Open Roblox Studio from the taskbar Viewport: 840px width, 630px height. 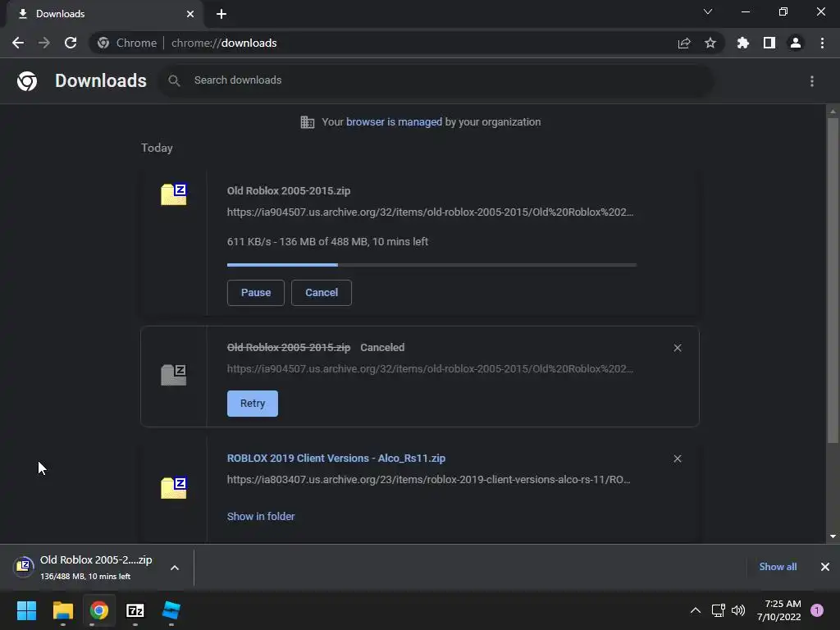171,610
